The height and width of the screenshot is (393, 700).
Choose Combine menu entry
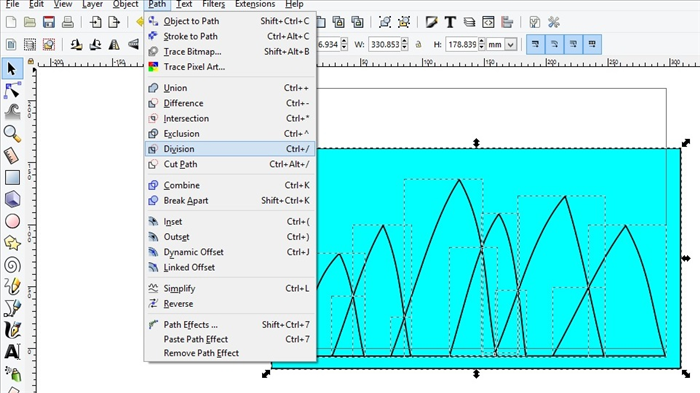(x=230, y=185)
